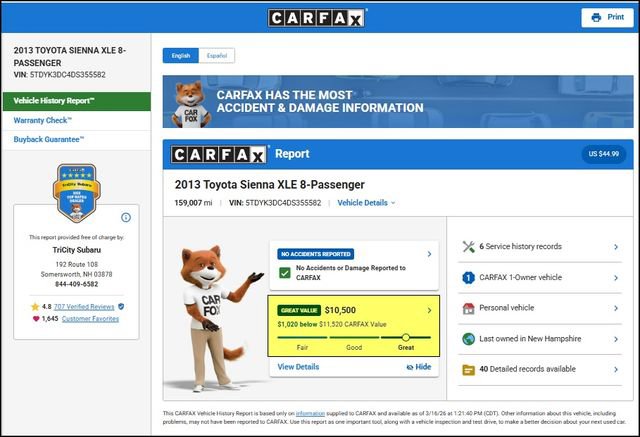Open the Buyback Guarantee tab
The width and height of the screenshot is (640, 437).
[x=49, y=140]
